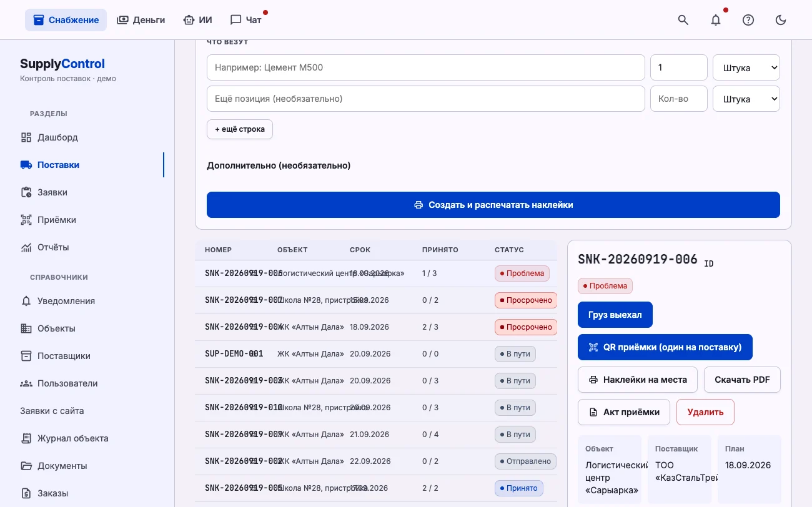Expand second row Штука unit dropdown
Screen dimensions: 812x507
pyautogui.click(x=746, y=99)
